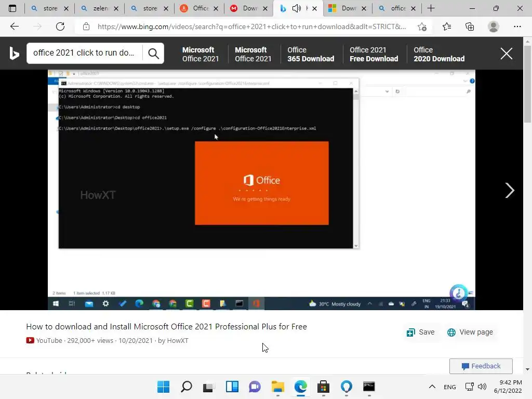Close the Office tab
The height and width of the screenshot is (399, 532).
[x=216, y=8]
